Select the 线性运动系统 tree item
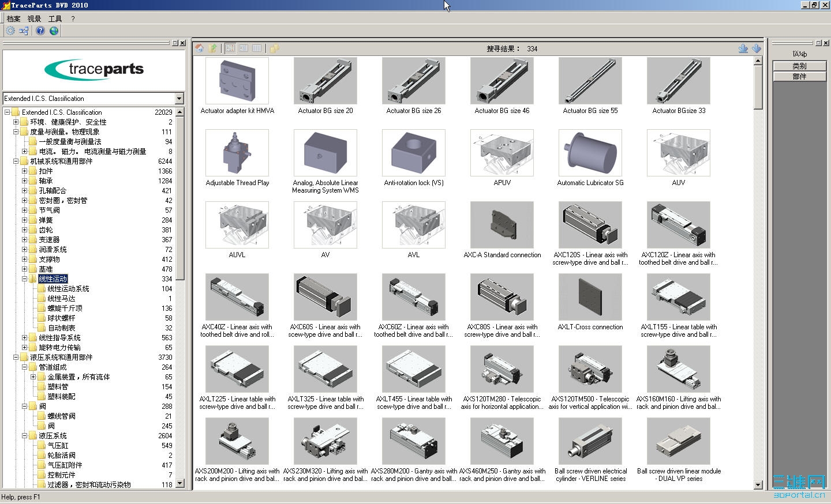The image size is (831, 504). [68, 289]
